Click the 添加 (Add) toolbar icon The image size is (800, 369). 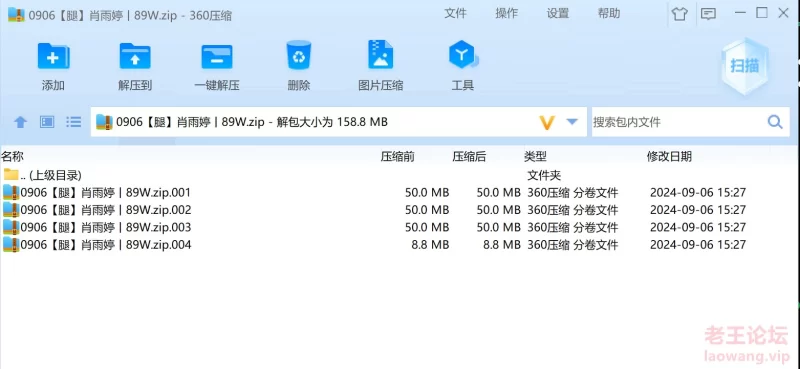pyautogui.click(x=53, y=56)
